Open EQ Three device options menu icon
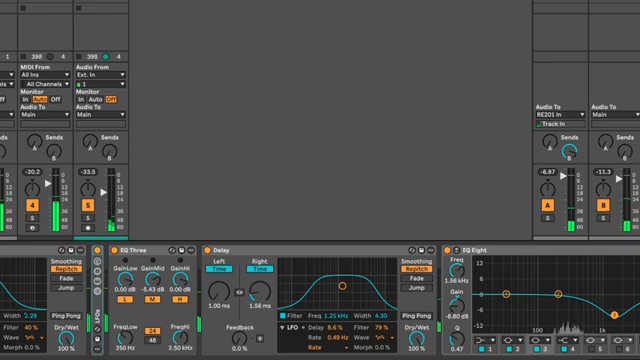Screen dimensions: 640x360 coord(191,250)
